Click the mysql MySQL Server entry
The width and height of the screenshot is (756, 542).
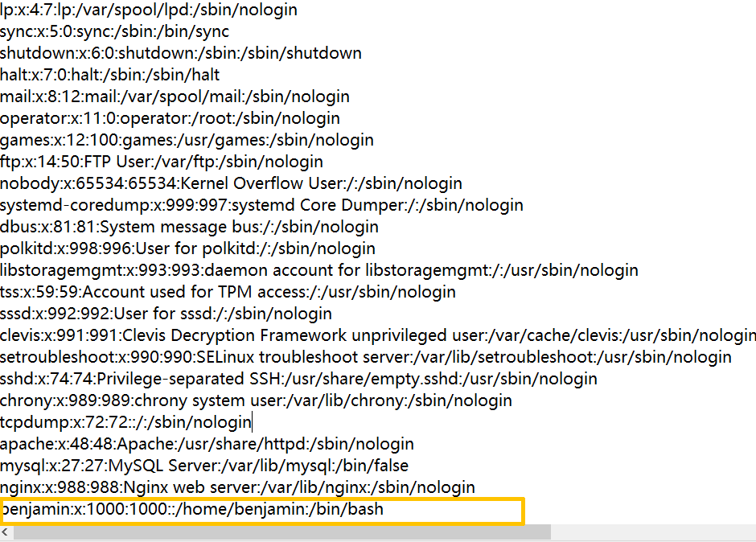(x=204, y=466)
